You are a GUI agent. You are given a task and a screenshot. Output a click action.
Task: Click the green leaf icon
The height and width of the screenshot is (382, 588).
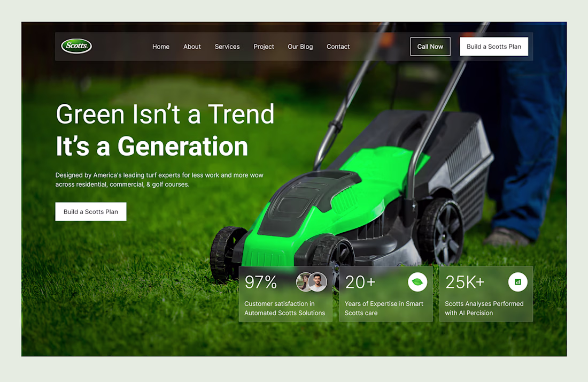click(x=417, y=282)
